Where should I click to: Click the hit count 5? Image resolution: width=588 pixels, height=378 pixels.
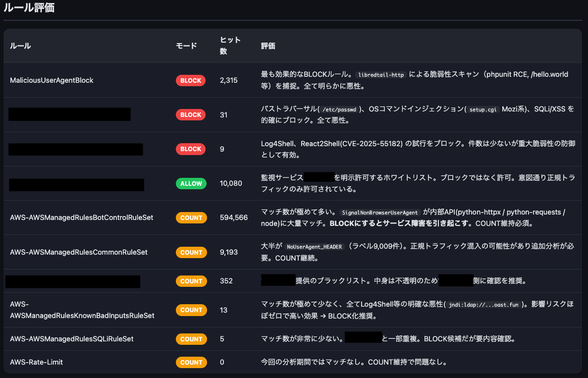(222, 339)
